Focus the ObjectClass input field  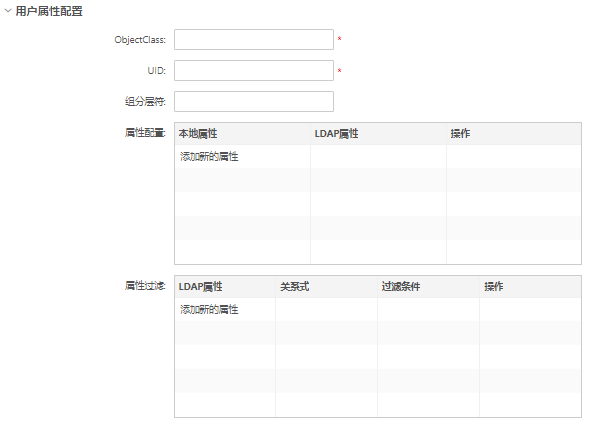(x=254, y=39)
